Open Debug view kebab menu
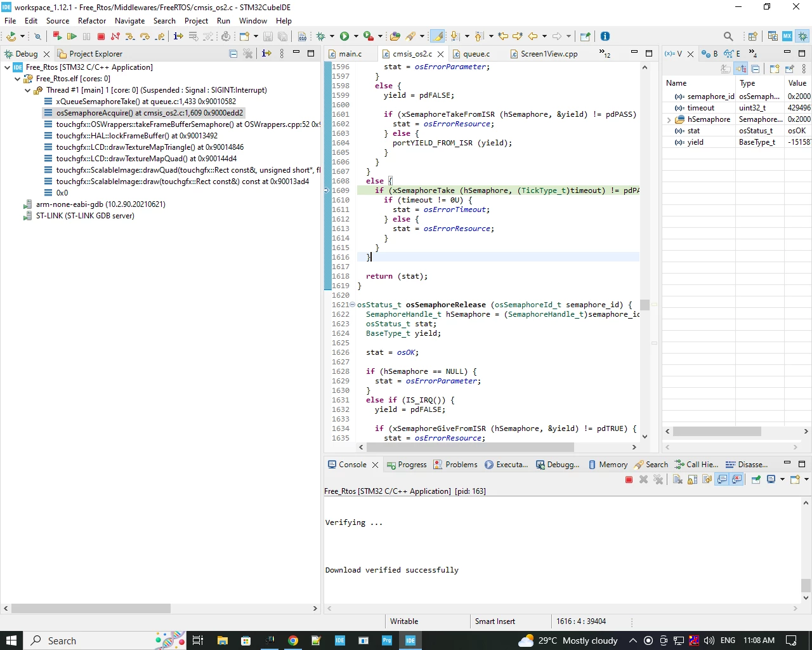 coord(282,54)
